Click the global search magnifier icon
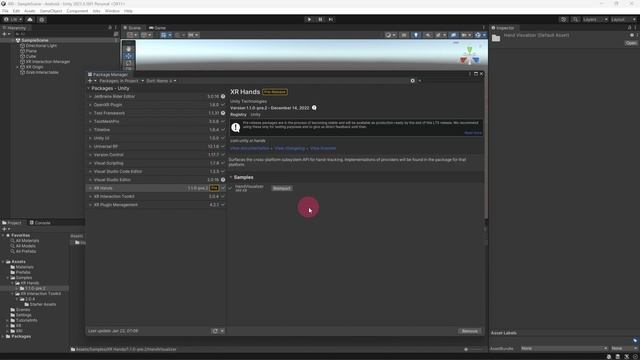 575,19
